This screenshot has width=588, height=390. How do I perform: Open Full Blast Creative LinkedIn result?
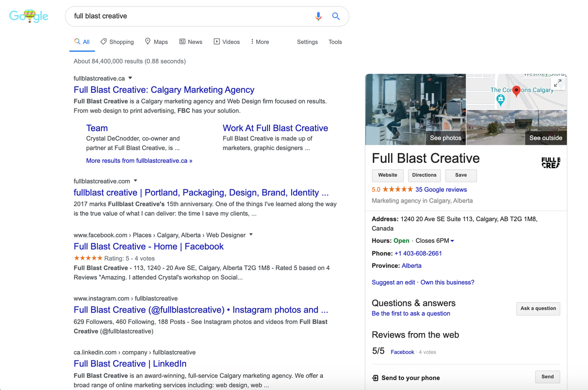pos(130,364)
